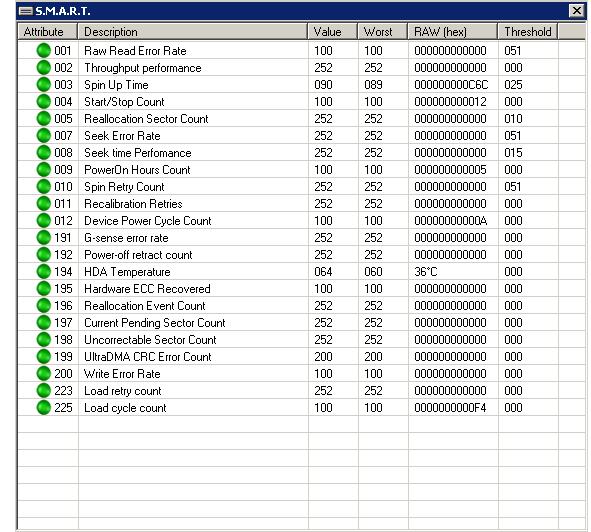The width and height of the screenshot is (591, 532).
Task: Click the green status icon for attribute 192
Action: (x=44, y=255)
